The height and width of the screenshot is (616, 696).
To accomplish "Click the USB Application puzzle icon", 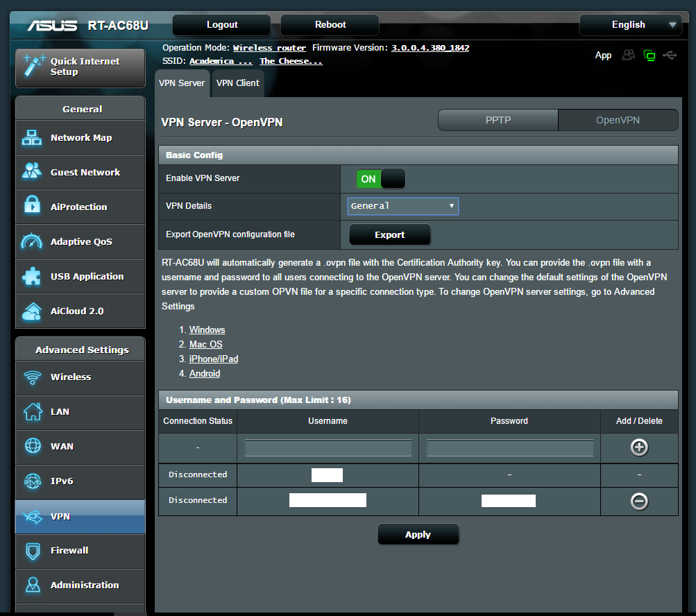I will coord(31,276).
